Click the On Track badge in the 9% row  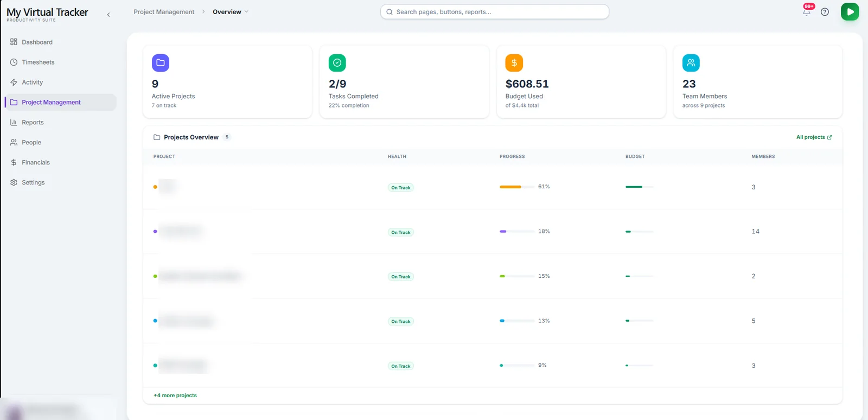(x=401, y=366)
